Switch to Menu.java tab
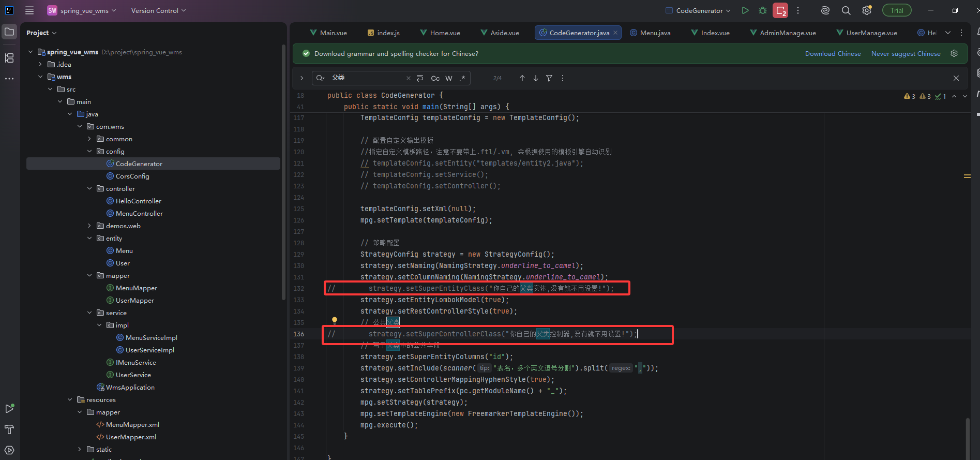 (x=650, y=33)
